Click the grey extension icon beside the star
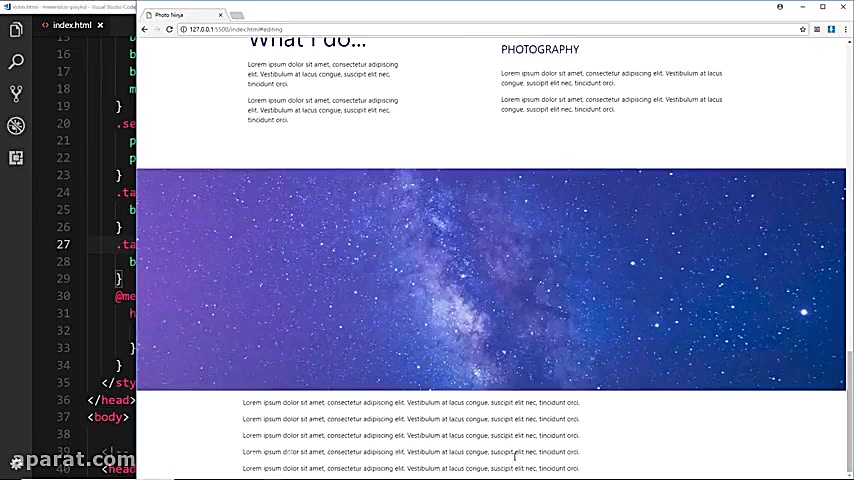Image resolution: width=854 pixels, height=480 pixels. (817, 29)
